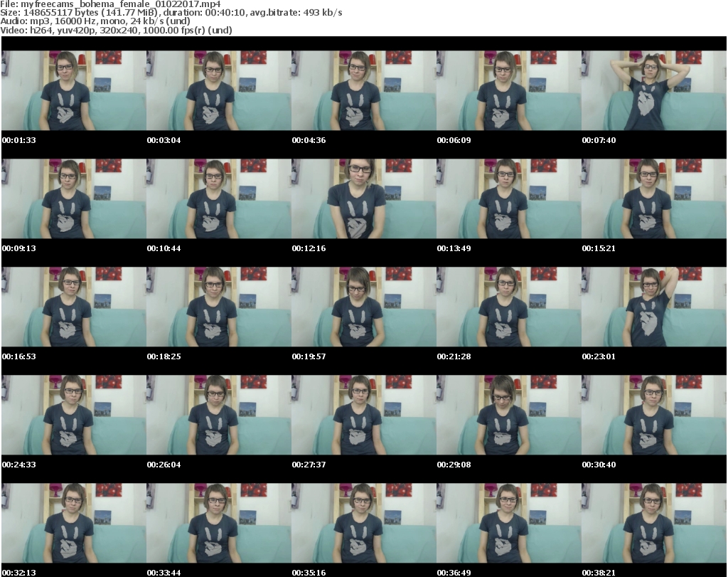The height and width of the screenshot is (577, 728).
Task: View the thumbnail frame stamped 00:33:44
Action: (x=219, y=523)
